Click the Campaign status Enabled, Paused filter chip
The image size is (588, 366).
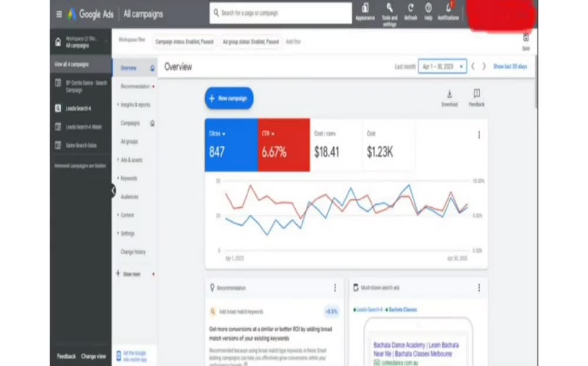[x=185, y=42]
